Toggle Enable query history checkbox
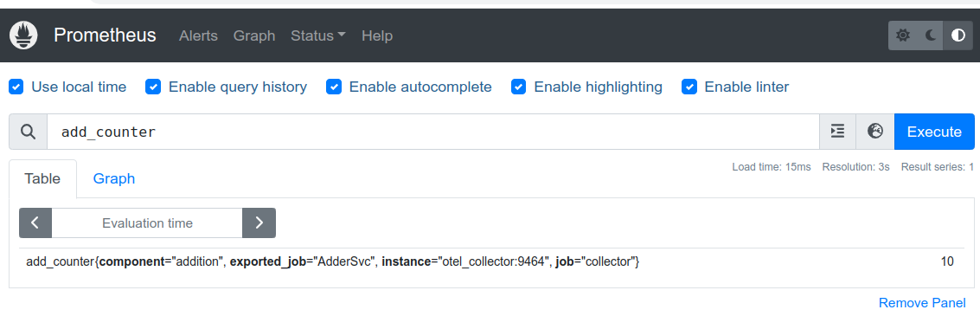980x329 pixels. click(153, 87)
